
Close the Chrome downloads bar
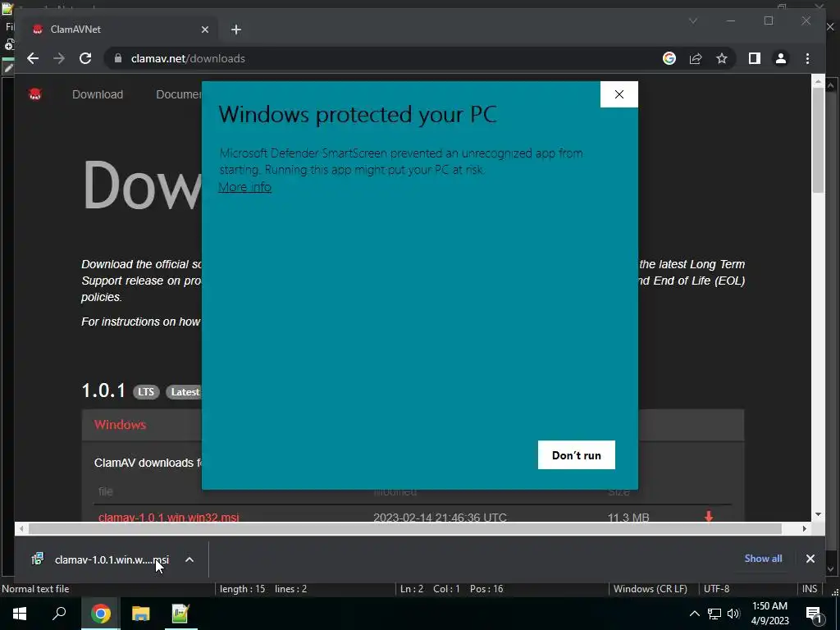tap(810, 559)
